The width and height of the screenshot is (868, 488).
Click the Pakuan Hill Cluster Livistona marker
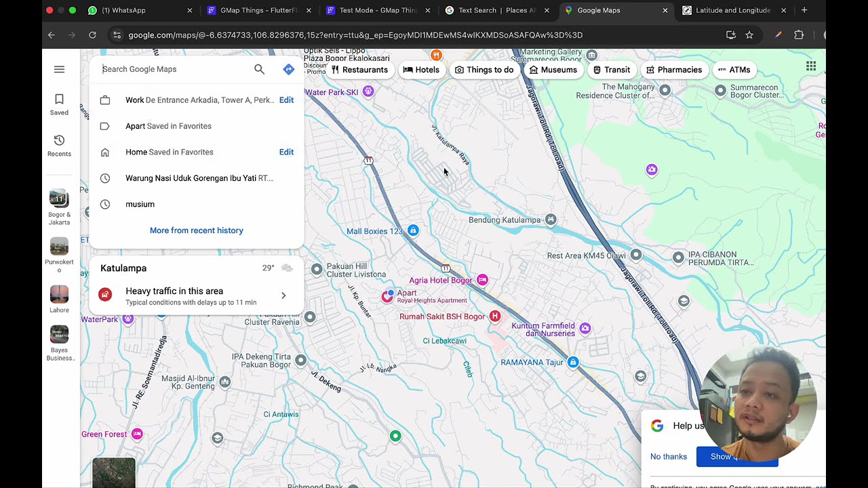pyautogui.click(x=317, y=270)
